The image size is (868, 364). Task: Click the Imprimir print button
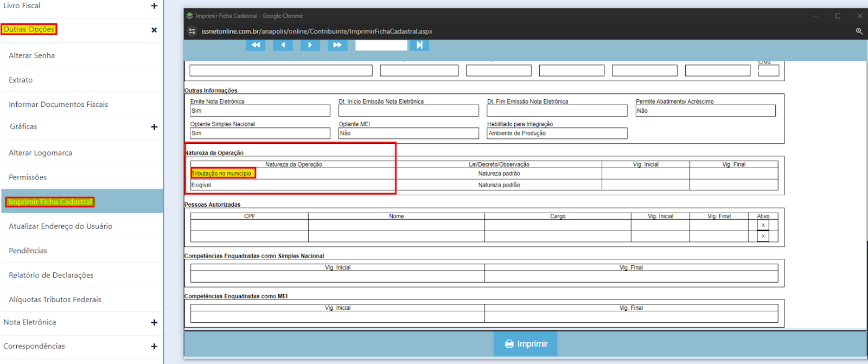point(526,344)
